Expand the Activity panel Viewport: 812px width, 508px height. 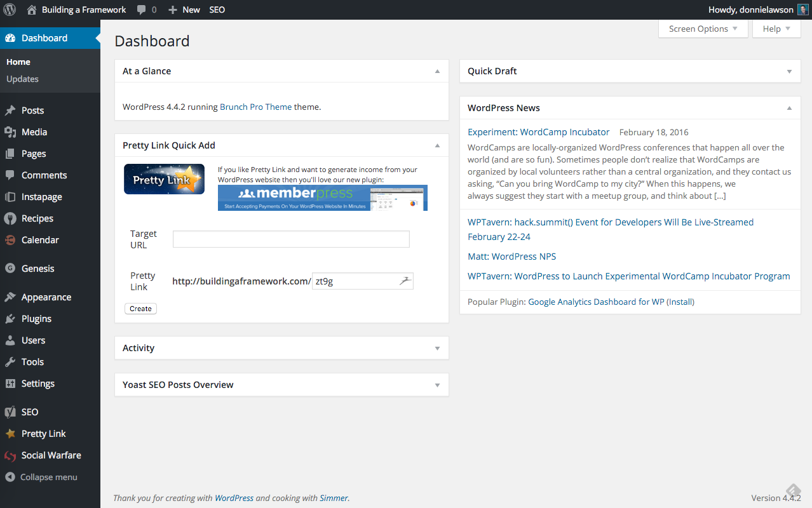point(437,348)
